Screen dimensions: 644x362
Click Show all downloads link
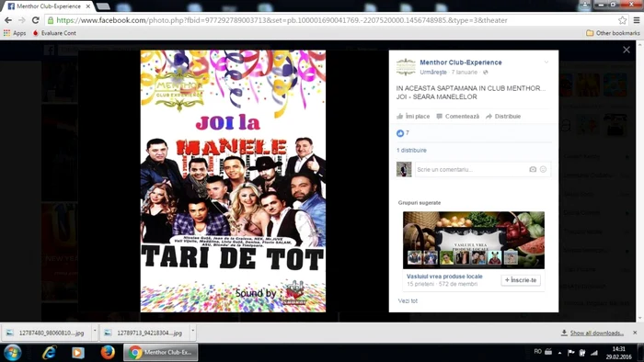pyautogui.click(x=596, y=333)
